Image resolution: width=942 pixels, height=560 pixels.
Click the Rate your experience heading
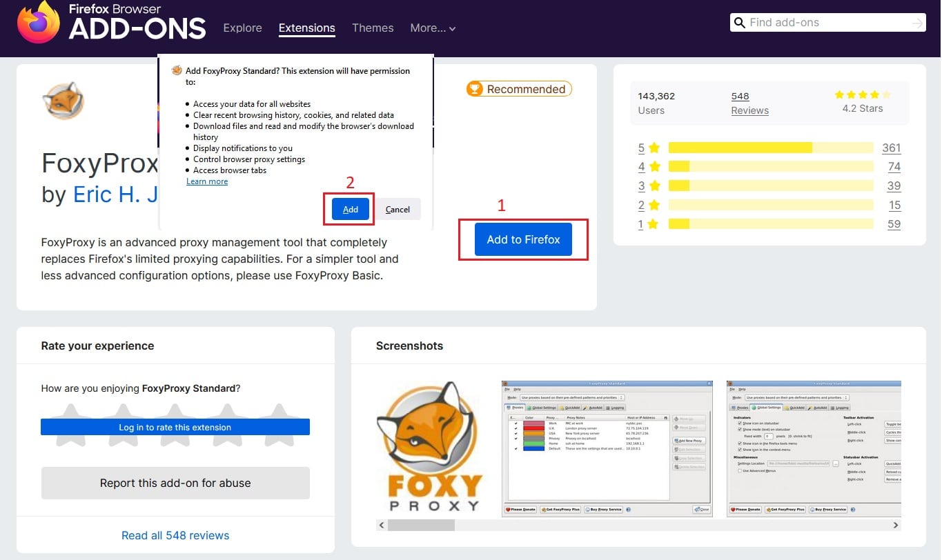click(97, 346)
